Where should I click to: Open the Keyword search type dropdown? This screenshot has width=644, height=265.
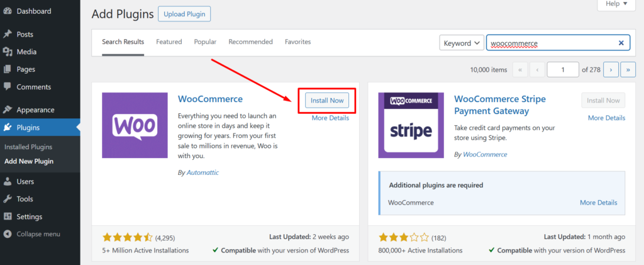462,43
